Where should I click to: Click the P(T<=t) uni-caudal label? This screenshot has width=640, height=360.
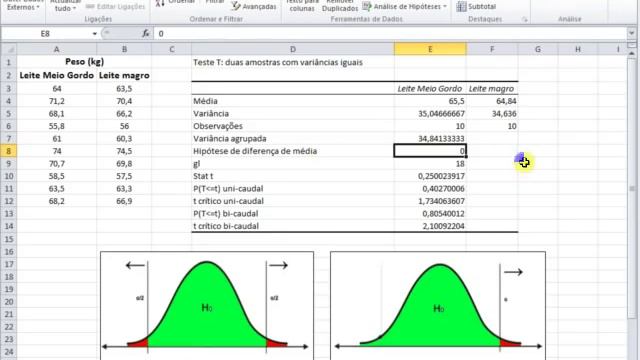[228, 189]
